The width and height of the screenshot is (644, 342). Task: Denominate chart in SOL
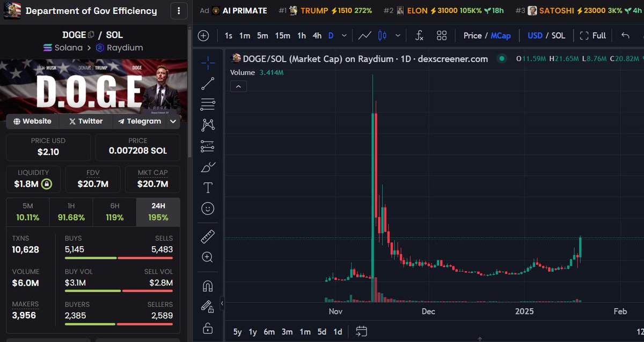tap(558, 35)
